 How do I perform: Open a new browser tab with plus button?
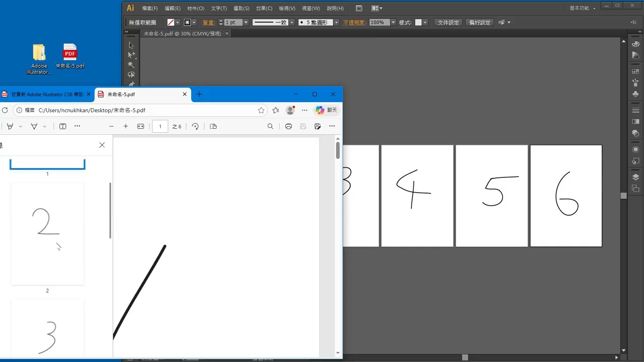[x=199, y=94]
